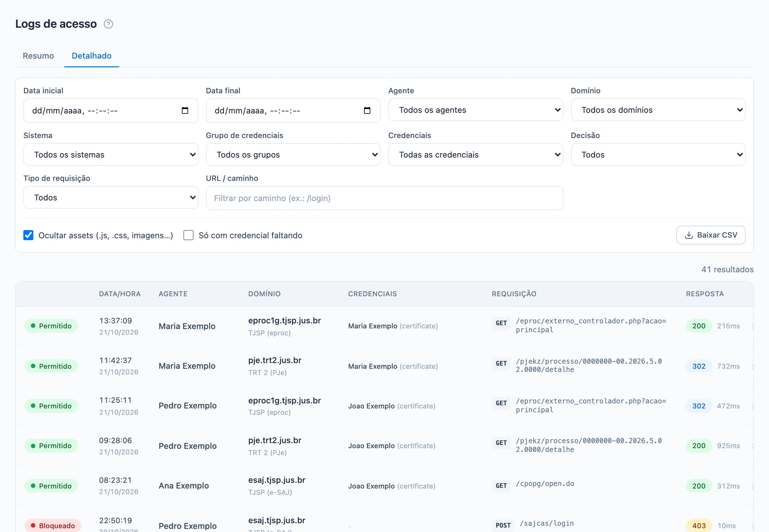The height and width of the screenshot is (532, 769).
Task: Open the Data final calendar picker icon
Action: tap(367, 110)
